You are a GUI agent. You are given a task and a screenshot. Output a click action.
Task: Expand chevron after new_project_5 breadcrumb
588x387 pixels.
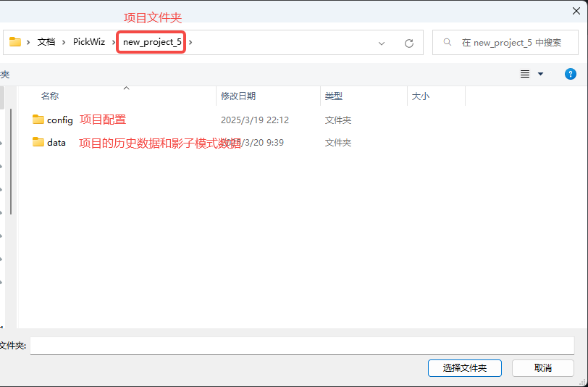pos(191,42)
